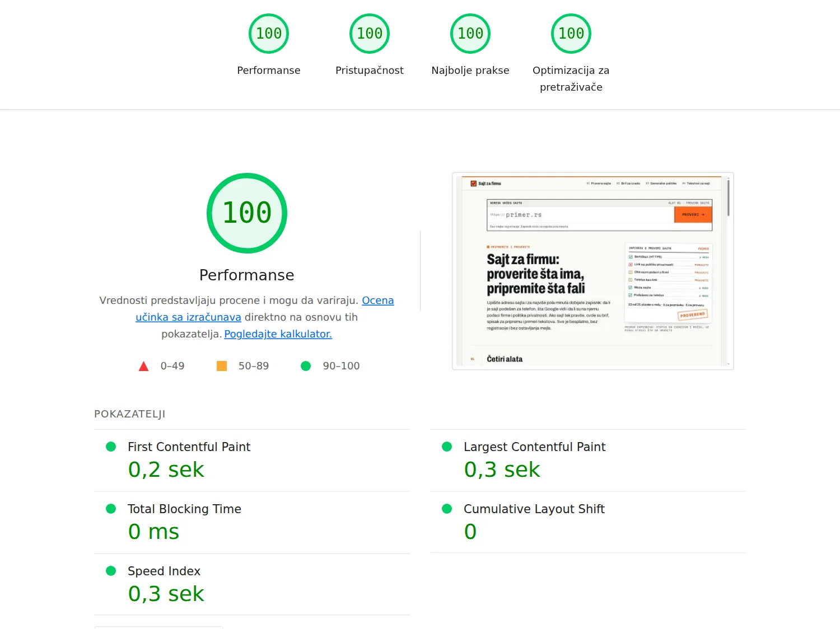
Task: Open the Ocena učinka sa izračunava link
Action: 265,309
